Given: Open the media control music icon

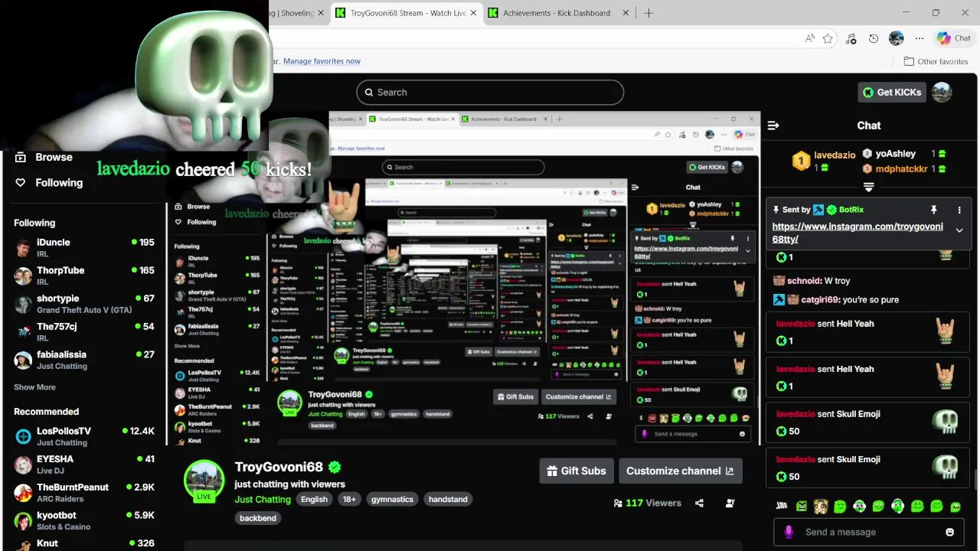Looking at the screenshot, I should [x=851, y=38].
